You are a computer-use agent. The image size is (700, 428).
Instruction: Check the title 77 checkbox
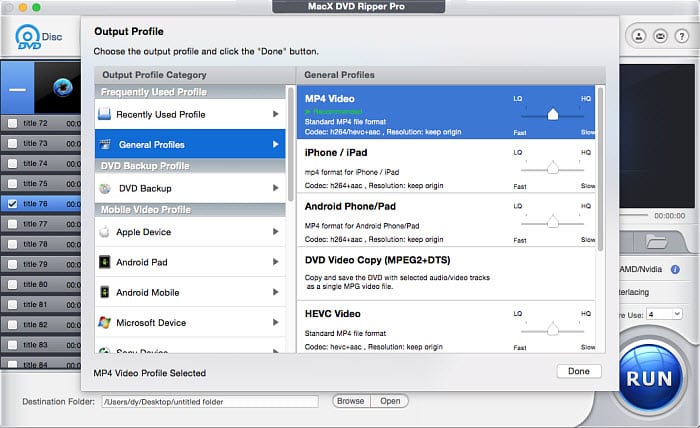(12, 224)
